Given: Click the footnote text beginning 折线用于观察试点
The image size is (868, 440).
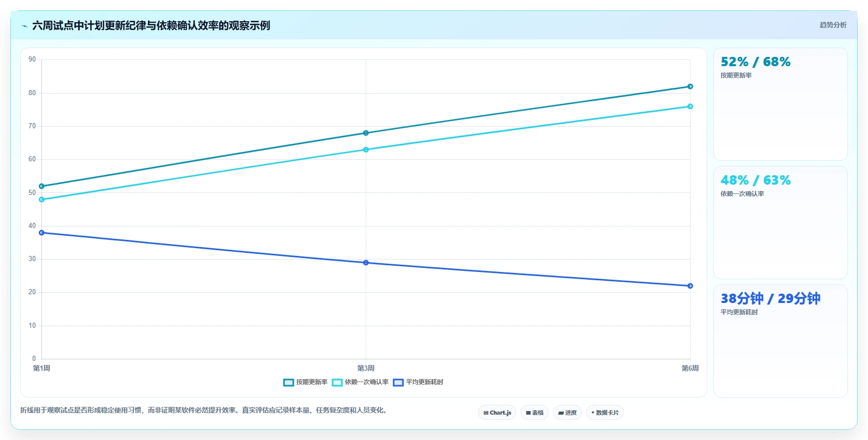Looking at the screenshot, I should [x=204, y=410].
